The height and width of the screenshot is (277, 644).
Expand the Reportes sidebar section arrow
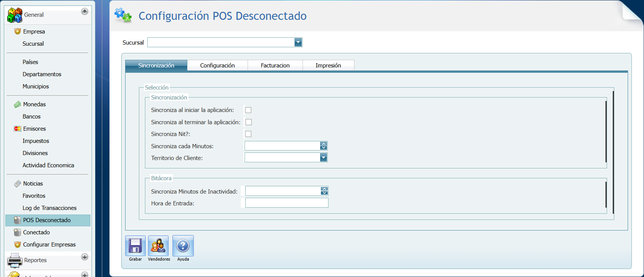pyautogui.click(x=85, y=257)
